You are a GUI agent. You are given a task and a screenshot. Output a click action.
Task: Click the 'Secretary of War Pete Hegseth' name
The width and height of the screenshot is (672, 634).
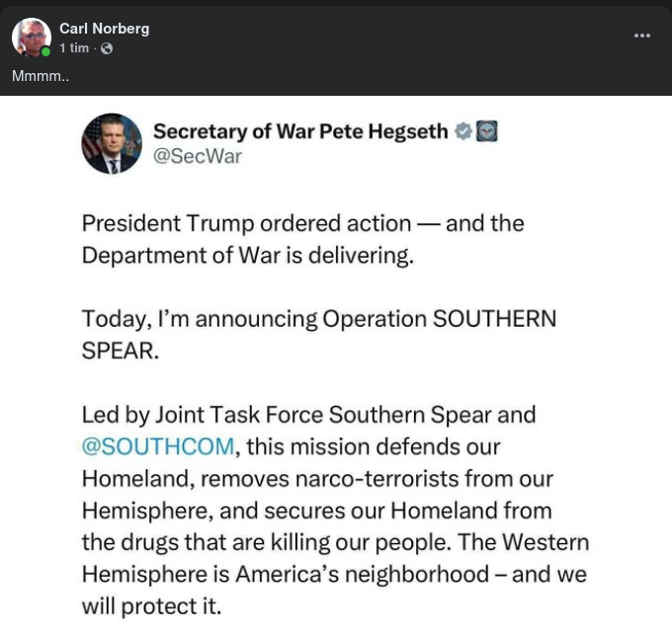click(x=301, y=131)
